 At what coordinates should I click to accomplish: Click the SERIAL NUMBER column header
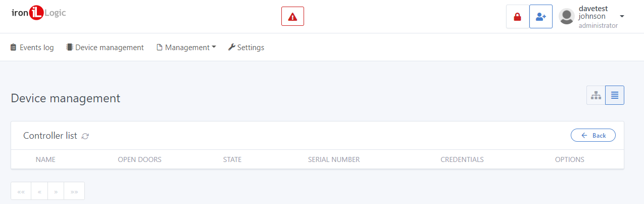(x=334, y=159)
